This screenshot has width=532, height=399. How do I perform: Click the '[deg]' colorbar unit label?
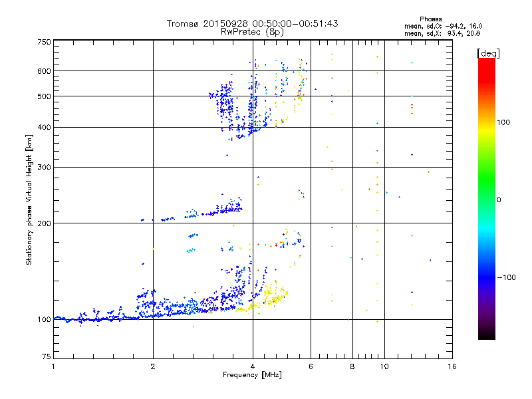488,53
